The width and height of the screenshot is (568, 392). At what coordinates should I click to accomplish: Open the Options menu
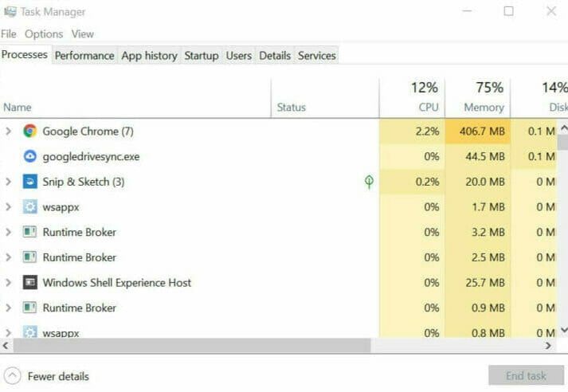pos(44,33)
